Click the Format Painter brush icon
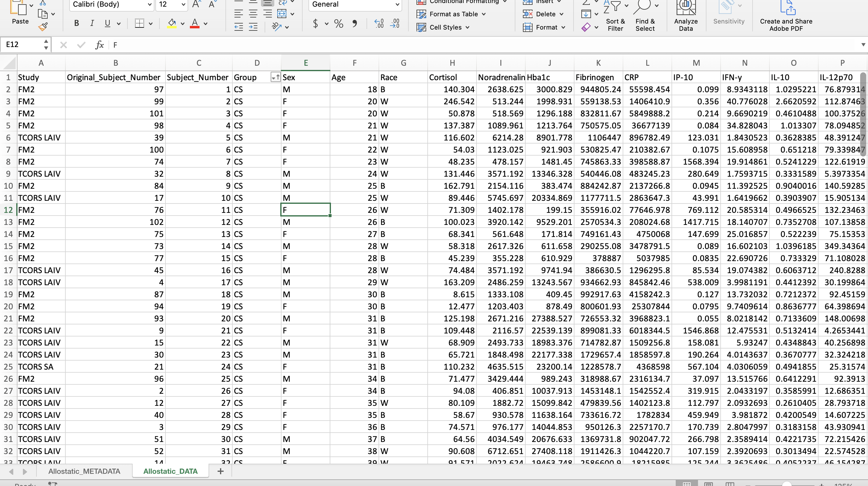868x486 pixels. click(43, 27)
